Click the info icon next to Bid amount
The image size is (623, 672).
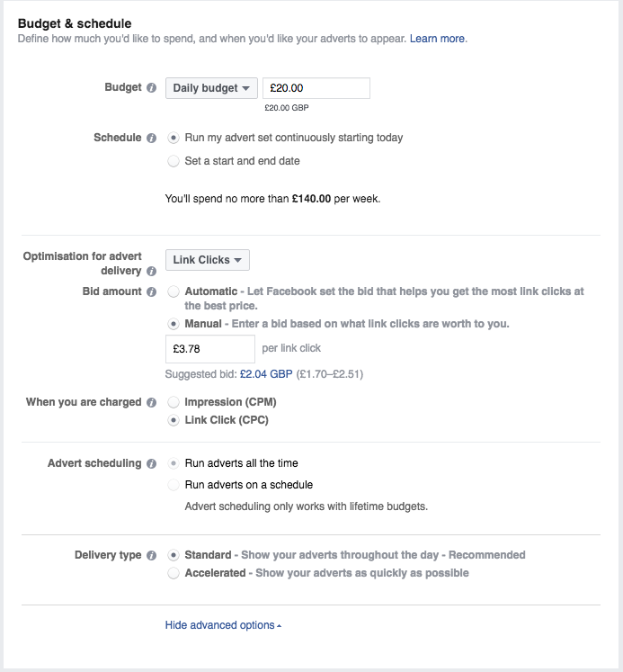[x=151, y=292]
